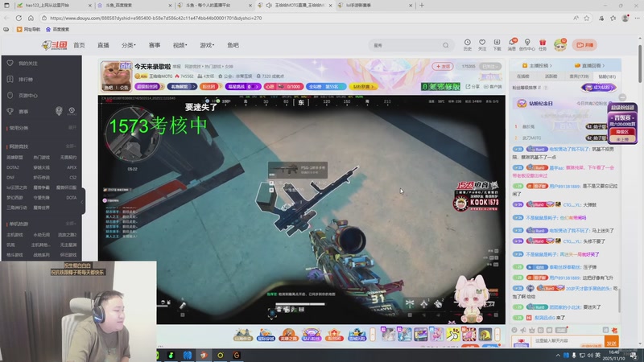
Task: Expand the 视频 dropdown menu
Action: coord(180,45)
